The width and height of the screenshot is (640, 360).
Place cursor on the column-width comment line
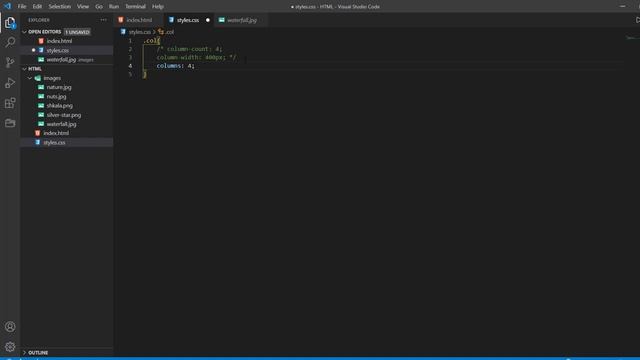pos(196,58)
